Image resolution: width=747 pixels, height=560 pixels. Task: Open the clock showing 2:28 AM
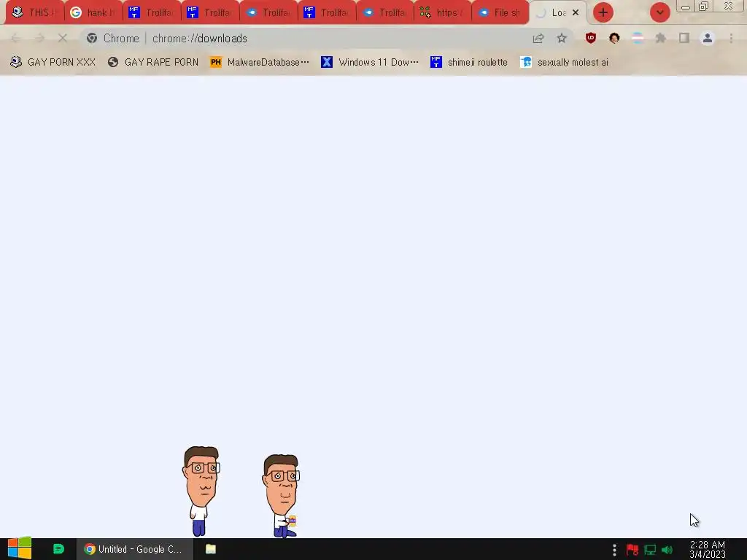click(x=708, y=550)
